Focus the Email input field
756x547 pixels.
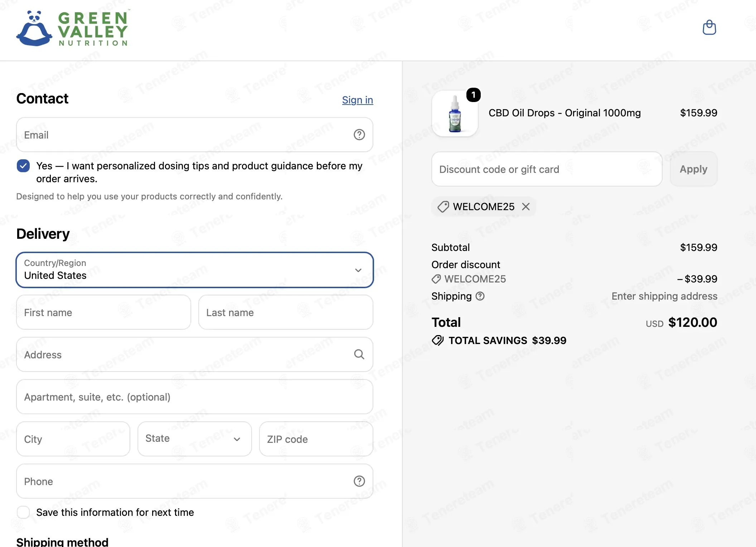195,135
